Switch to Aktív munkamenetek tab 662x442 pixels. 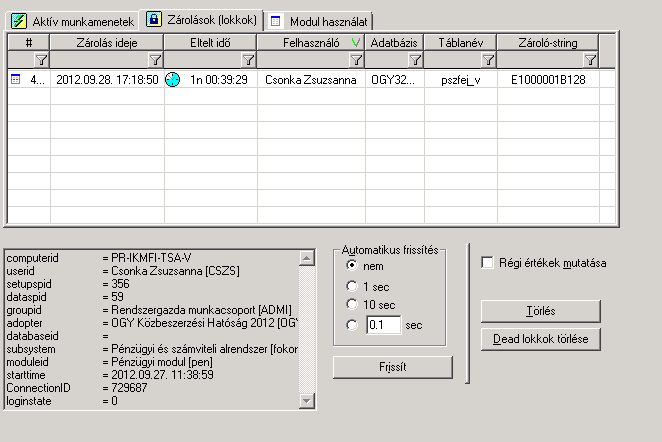tap(72, 21)
